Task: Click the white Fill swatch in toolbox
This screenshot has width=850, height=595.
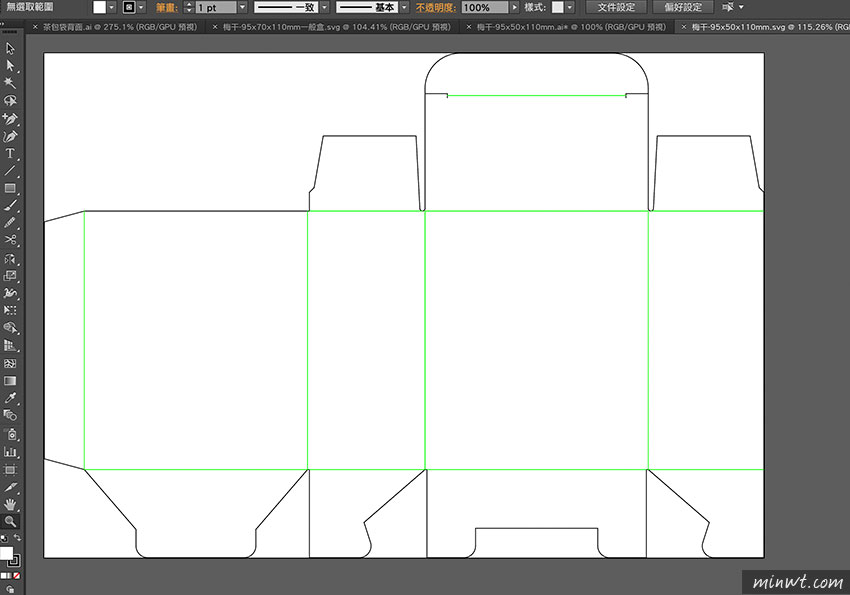Action: point(6,553)
